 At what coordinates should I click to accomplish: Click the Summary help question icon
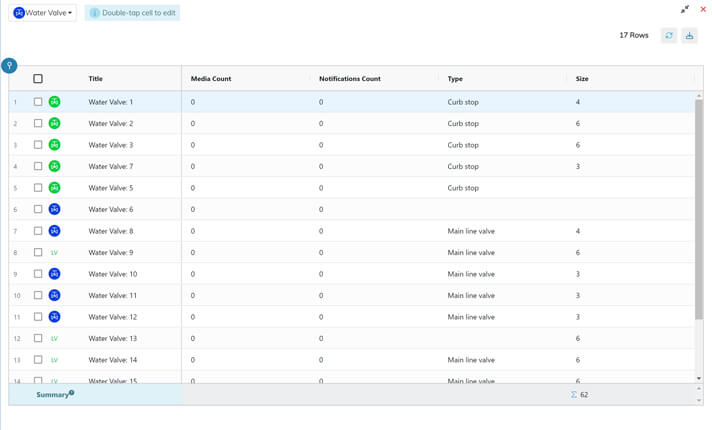pyautogui.click(x=72, y=393)
